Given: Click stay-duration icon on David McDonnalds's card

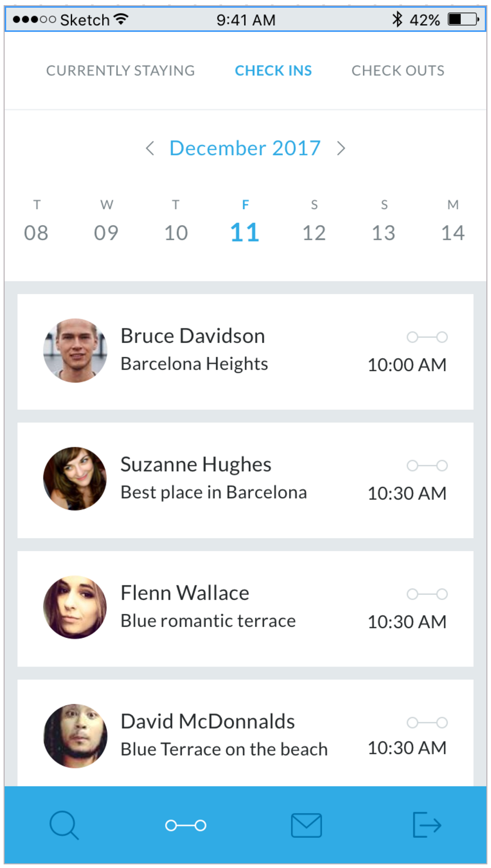Looking at the screenshot, I should pos(427,723).
